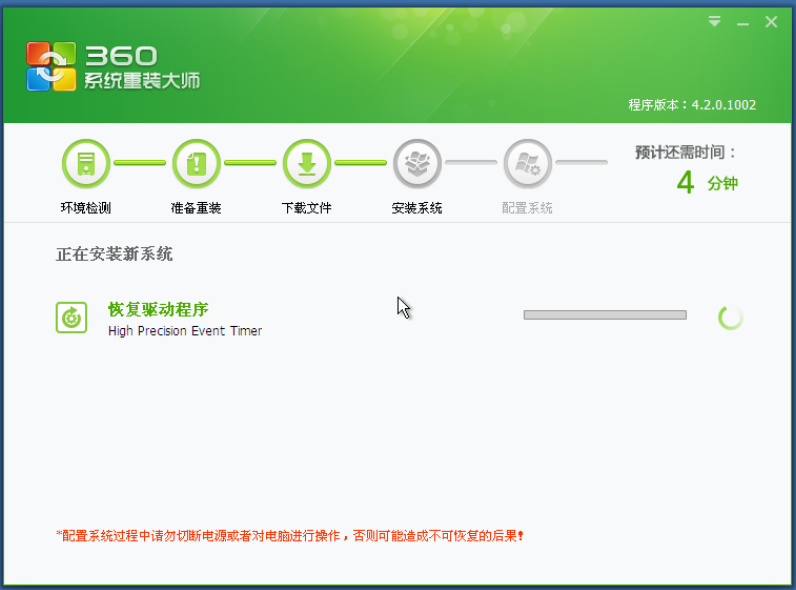Click the restore driver program icon
This screenshot has height=590, width=796.
click(72, 317)
